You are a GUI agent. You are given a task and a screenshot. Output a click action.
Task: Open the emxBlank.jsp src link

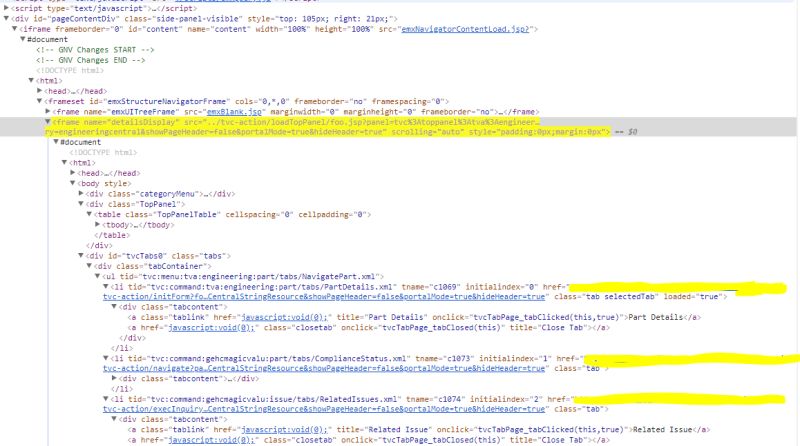pos(234,112)
